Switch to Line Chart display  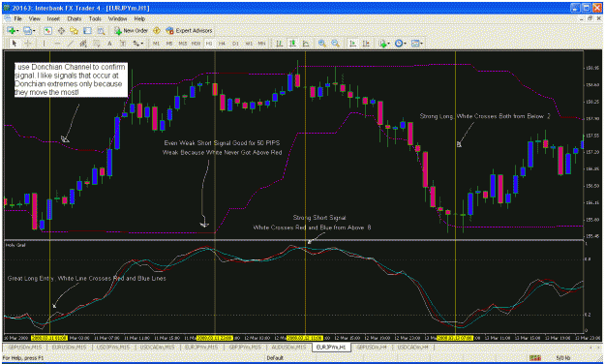[x=306, y=44]
